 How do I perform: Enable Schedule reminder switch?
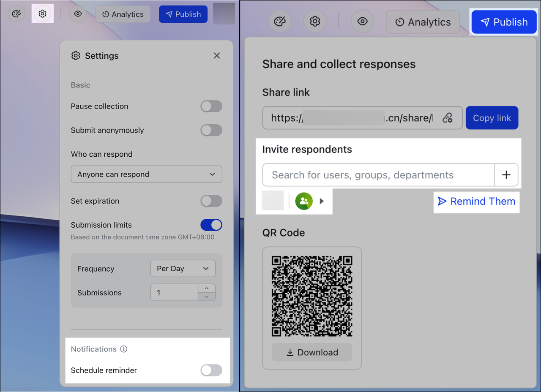[x=211, y=370]
